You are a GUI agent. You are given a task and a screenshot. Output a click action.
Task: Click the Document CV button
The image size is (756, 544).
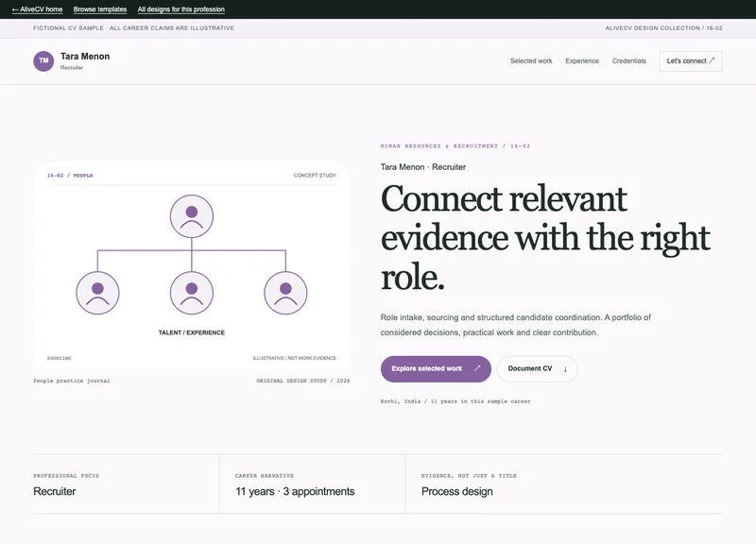point(537,369)
